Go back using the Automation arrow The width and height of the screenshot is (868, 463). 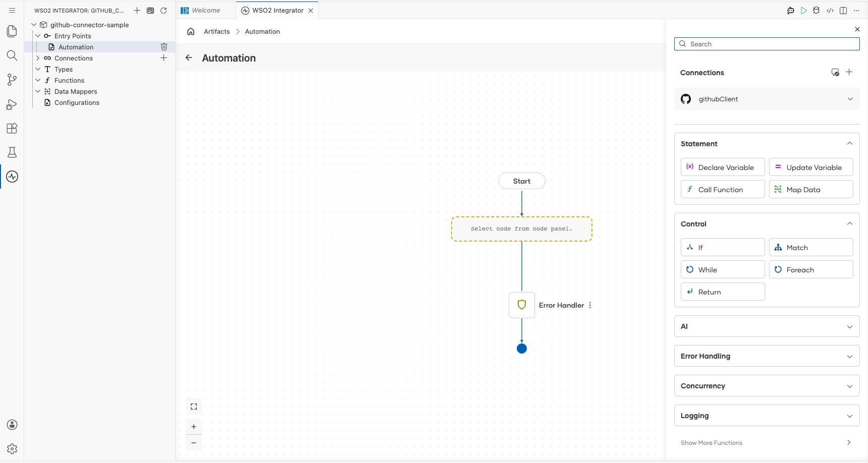[x=189, y=57]
